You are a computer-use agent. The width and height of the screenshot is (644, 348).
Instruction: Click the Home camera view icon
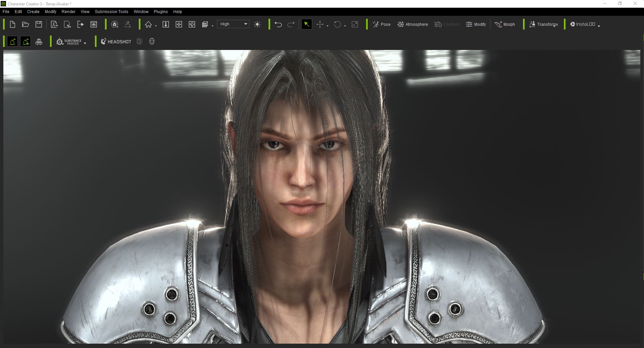point(148,24)
